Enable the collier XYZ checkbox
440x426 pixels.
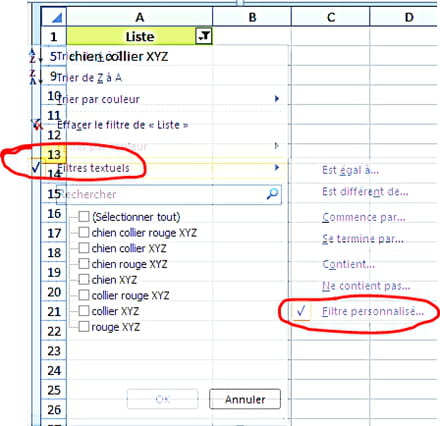click(84, 311)
